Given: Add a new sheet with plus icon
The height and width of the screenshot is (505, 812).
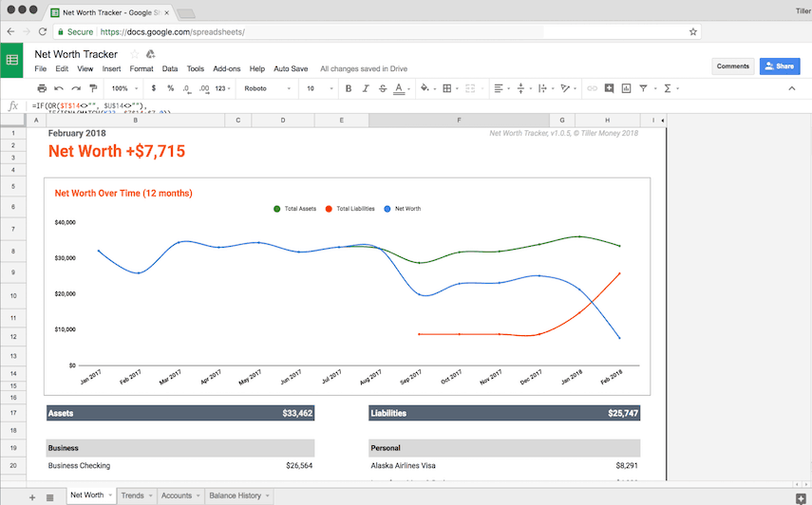Looking at the screenshot, I should click(x=32, y=497).
